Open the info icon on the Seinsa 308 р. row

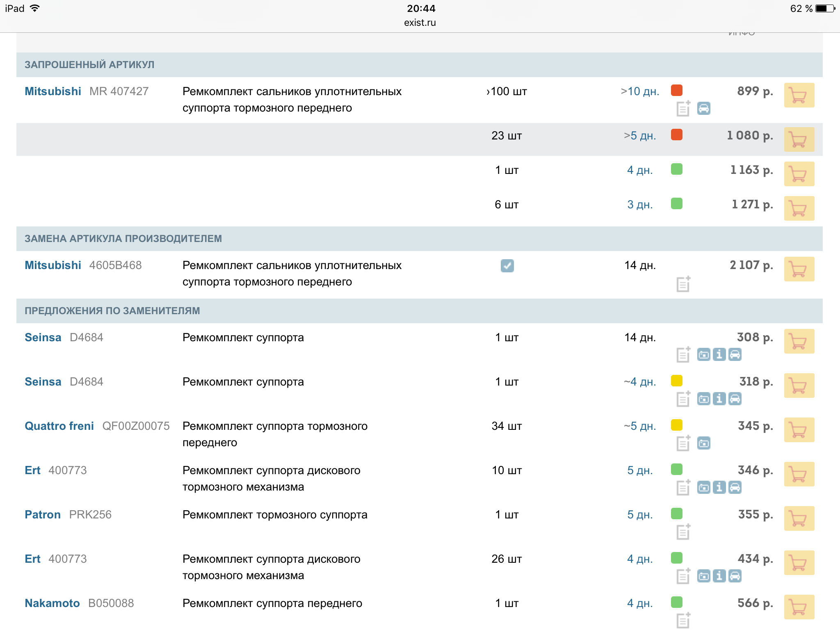point(719,354)
